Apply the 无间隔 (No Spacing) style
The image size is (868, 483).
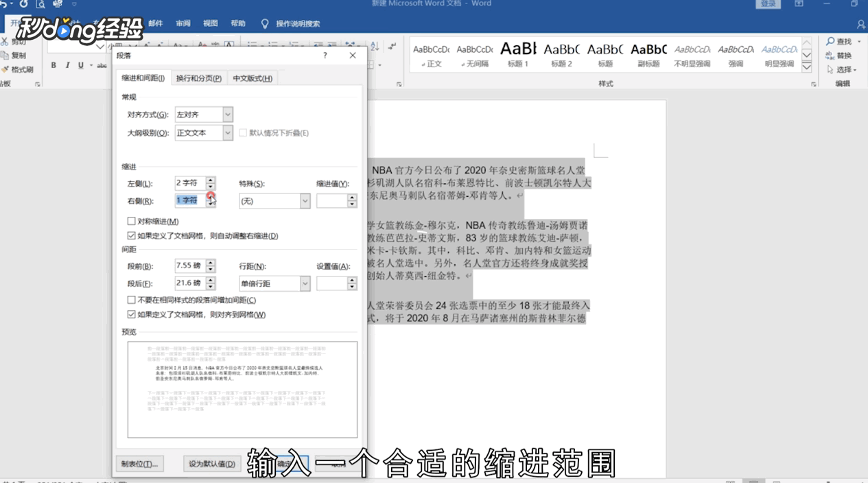(x=474, y=55)
